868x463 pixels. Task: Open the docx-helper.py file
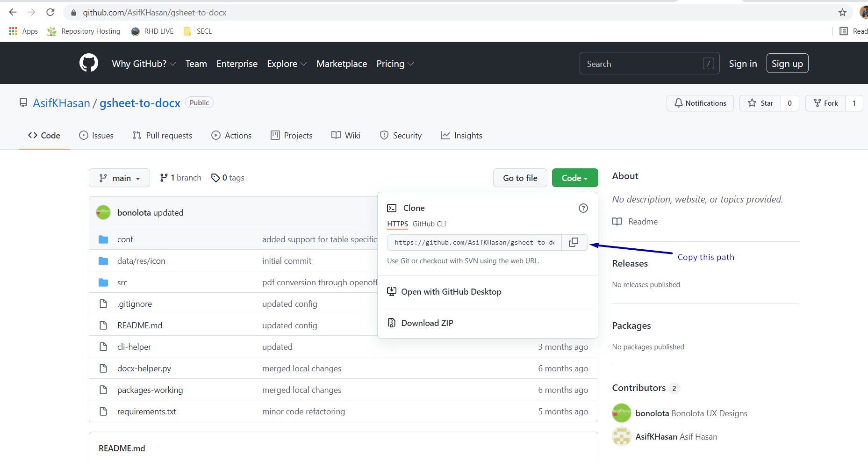pos(144,369)
